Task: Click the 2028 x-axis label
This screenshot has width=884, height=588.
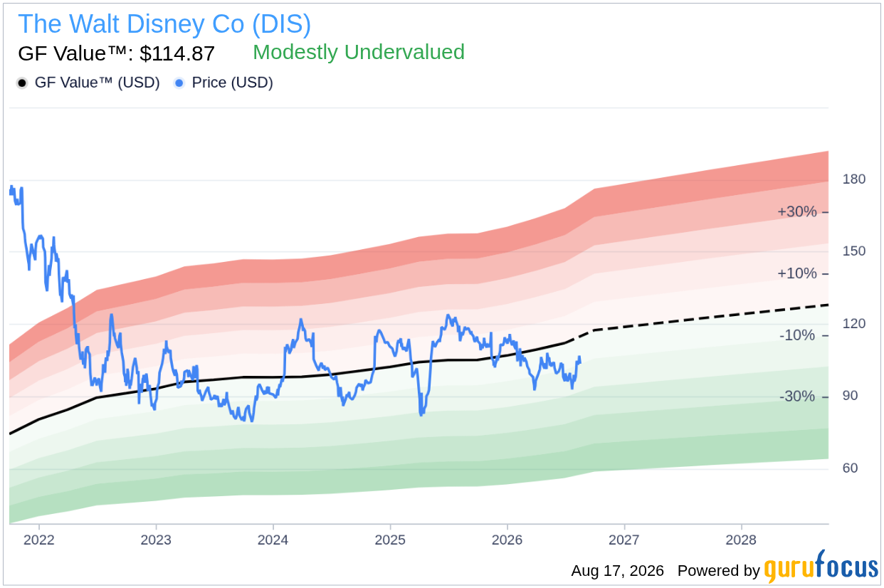Action: [742, 540]
